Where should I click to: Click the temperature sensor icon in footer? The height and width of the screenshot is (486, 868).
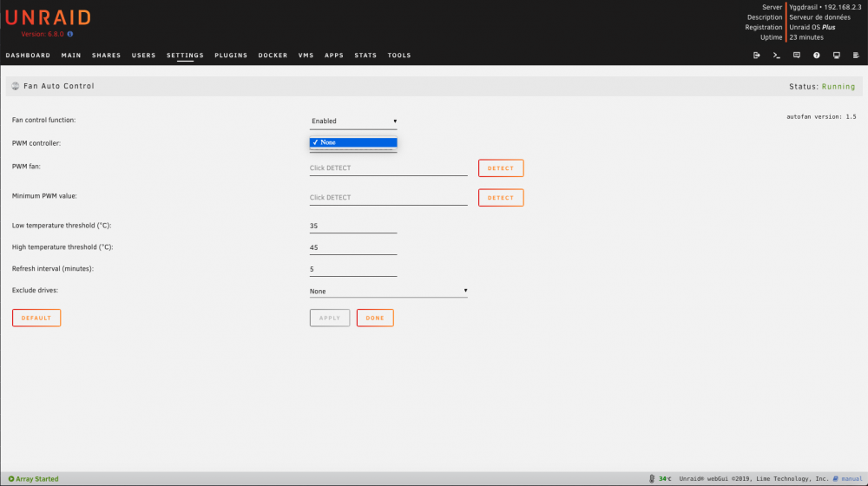(x=652, y=479)
